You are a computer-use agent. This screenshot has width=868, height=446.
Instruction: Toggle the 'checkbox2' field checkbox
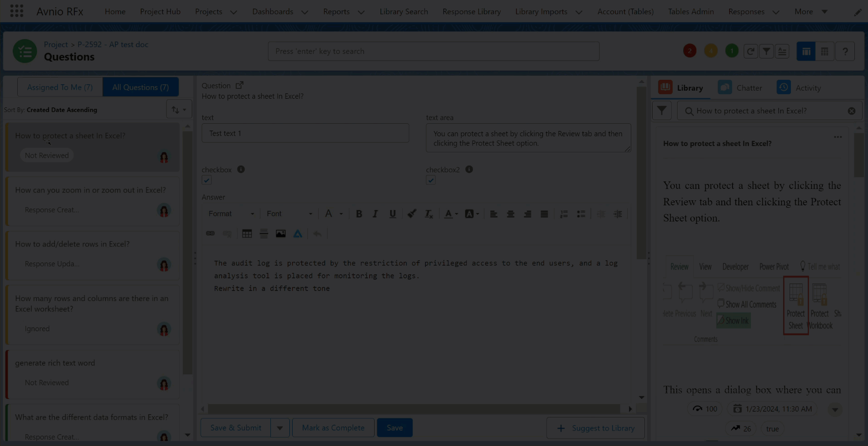coord(430,180)
